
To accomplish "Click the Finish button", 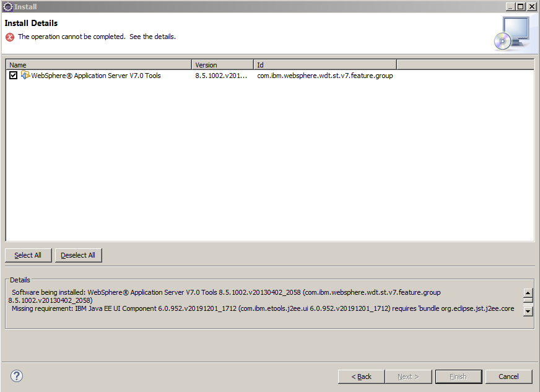I will click(x=458, y=377).
